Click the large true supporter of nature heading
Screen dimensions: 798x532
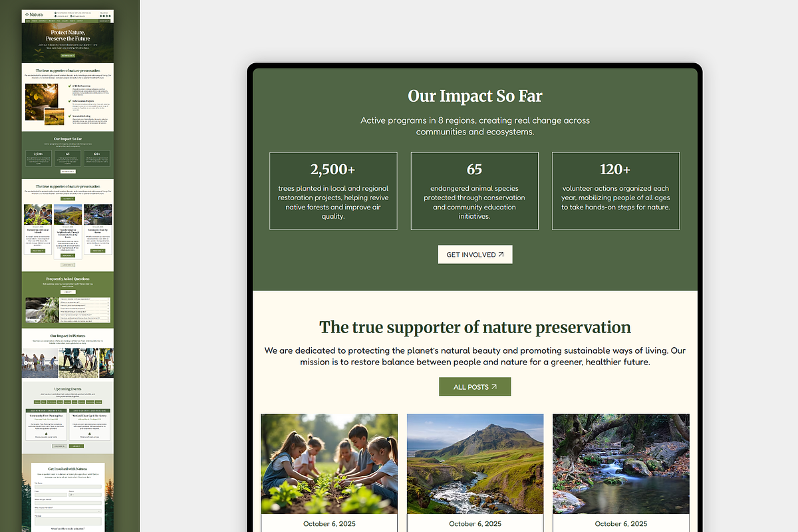(475, 327)
